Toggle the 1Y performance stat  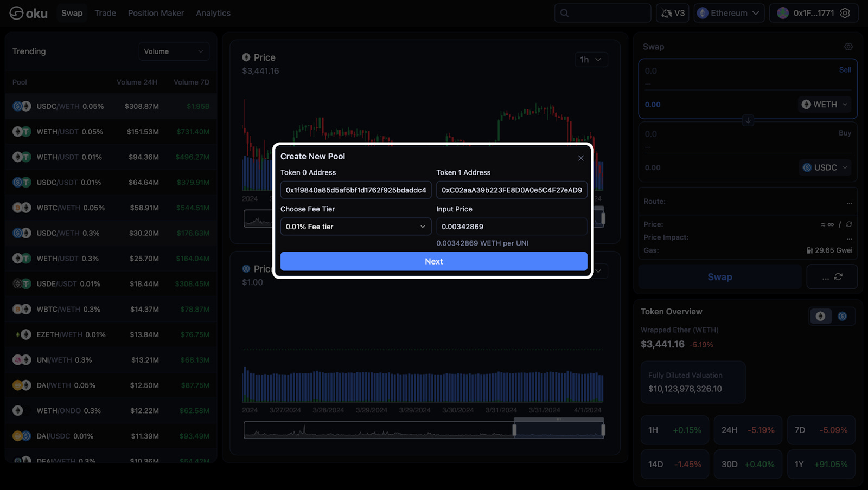[x=821, y=464]
